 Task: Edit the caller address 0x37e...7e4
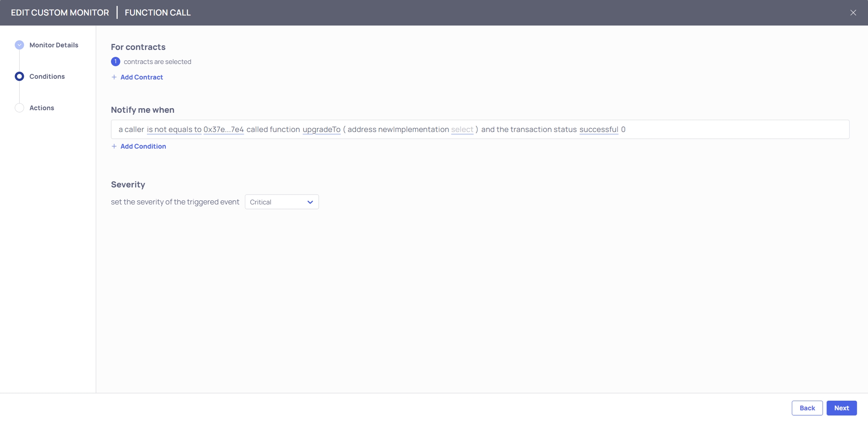223,130
